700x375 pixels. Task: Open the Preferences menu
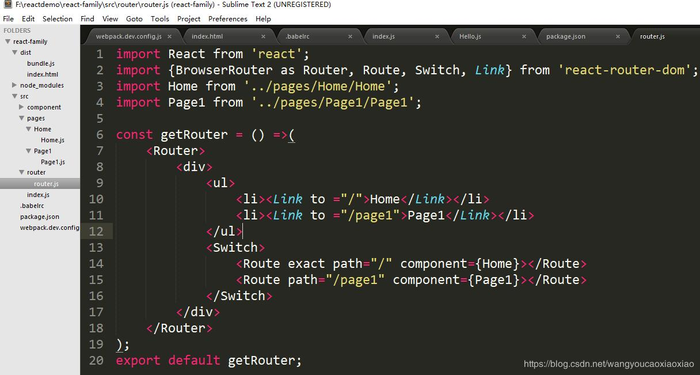click(x=228, y=19)
